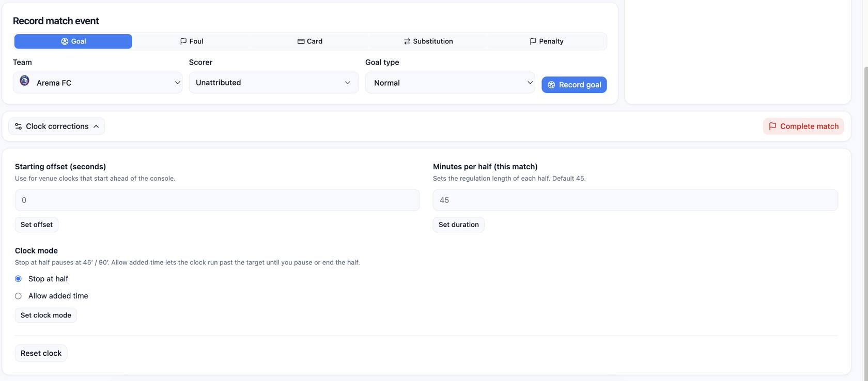Click the sliders icon beside Clock corrections

[x=19, y=126]
